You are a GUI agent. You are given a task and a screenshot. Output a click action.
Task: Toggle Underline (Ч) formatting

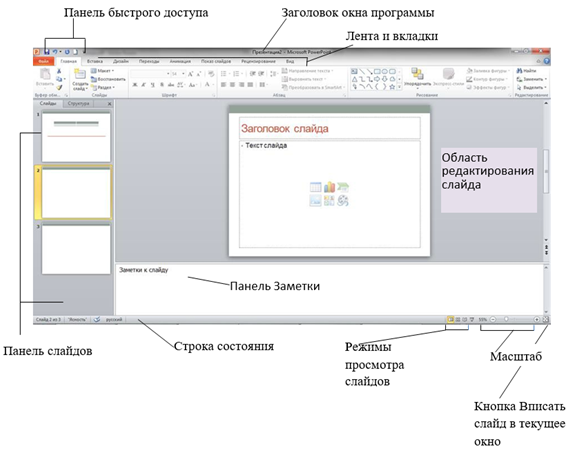(x=153, y=85)
